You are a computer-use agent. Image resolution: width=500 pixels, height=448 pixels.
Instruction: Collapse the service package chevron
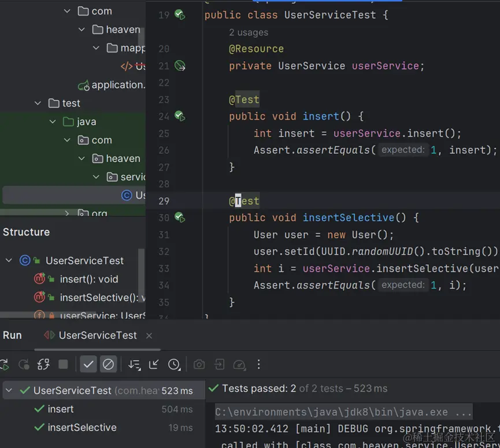96,177
